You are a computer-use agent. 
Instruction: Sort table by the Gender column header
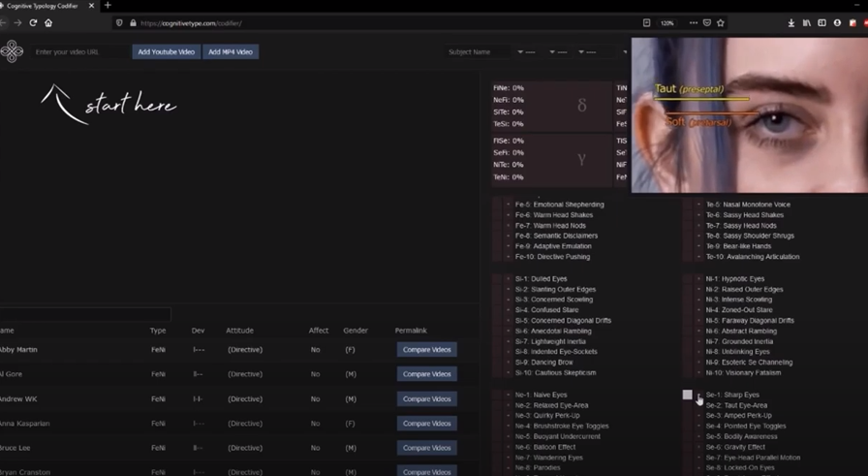click(356, 331)
